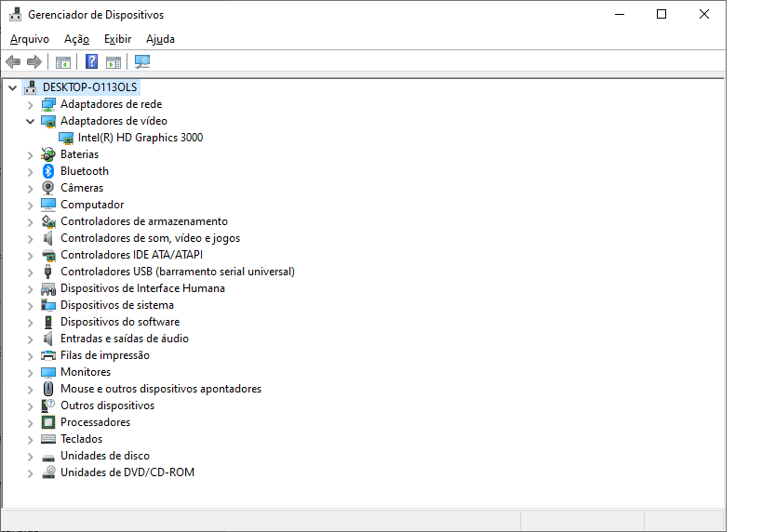Click the Adaptadores de rede network icon

[x=48, y=104]
